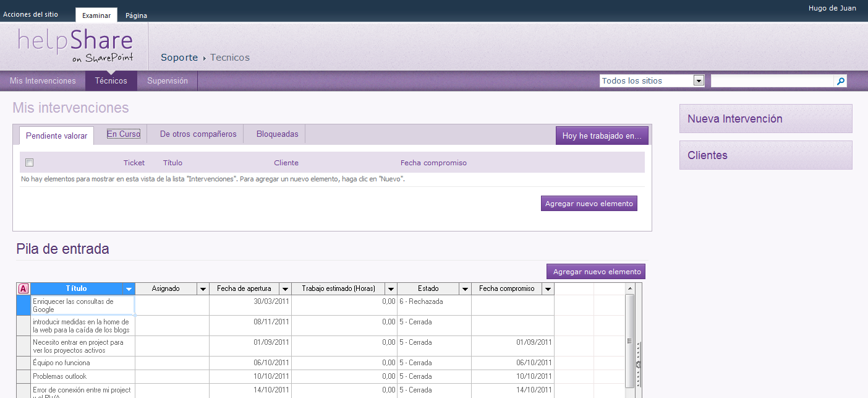Open the Estado column filter dropdown
Viewport: 868px width, 398px height.
tap(464, 288)
